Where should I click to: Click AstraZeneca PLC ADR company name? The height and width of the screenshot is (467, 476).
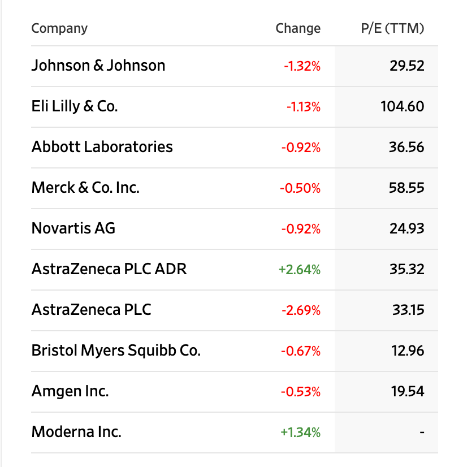coord(109,269)
